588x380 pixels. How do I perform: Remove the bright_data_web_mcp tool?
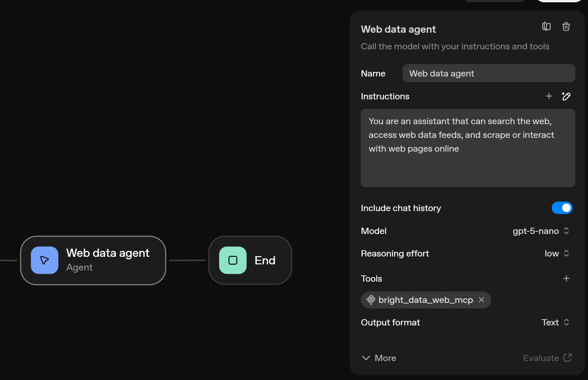pos(481,300)
